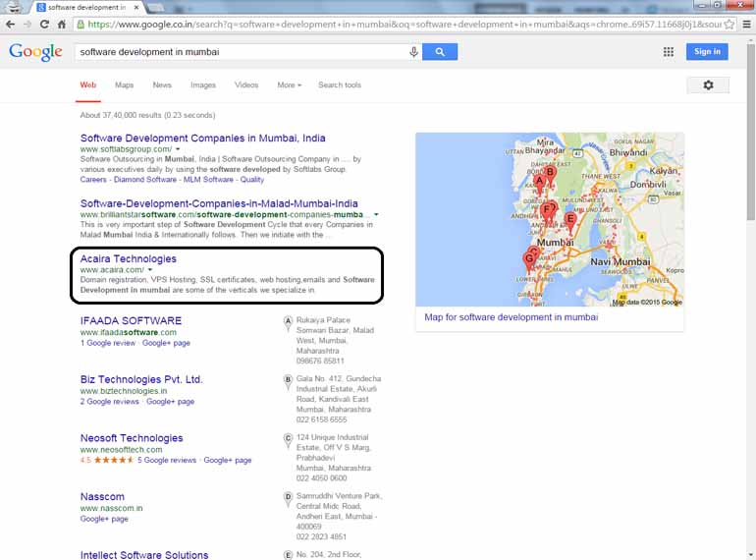Click Quality sitelink under Softlabs result
The height and width of the screenshot is (560, 756).
tap(252, 180)
